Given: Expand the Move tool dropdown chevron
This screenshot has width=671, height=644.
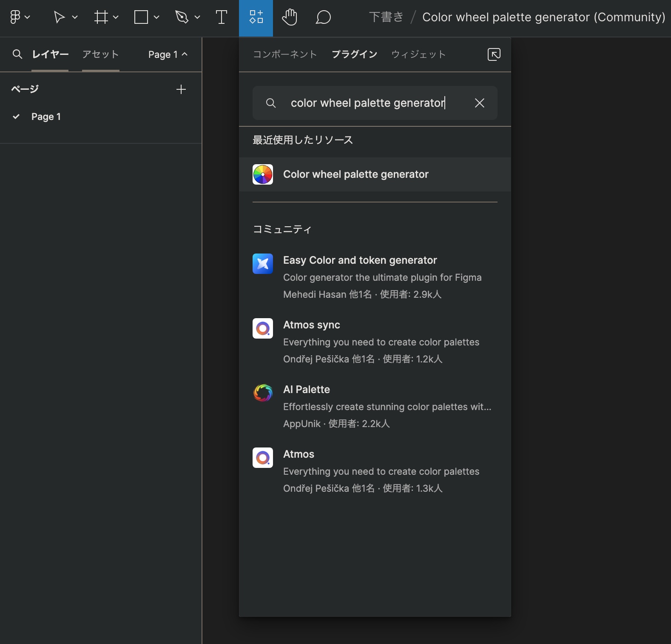Looking at the screenshot, I should (x=75, y=17).
